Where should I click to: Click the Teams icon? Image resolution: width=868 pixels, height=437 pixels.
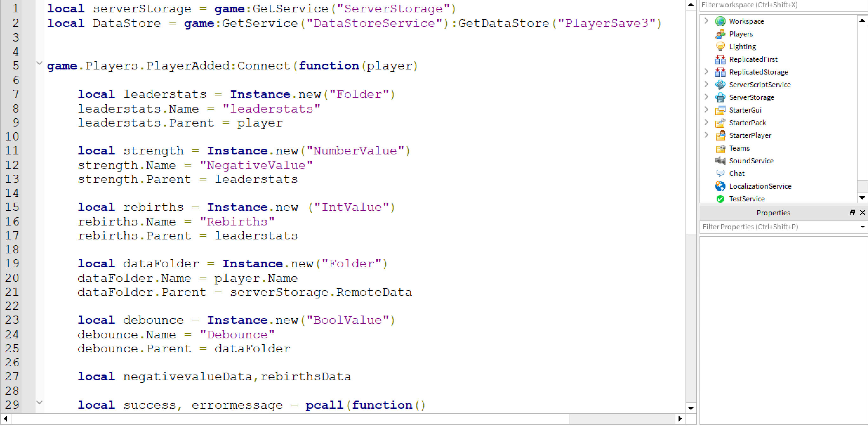click(x=720, y=148)
